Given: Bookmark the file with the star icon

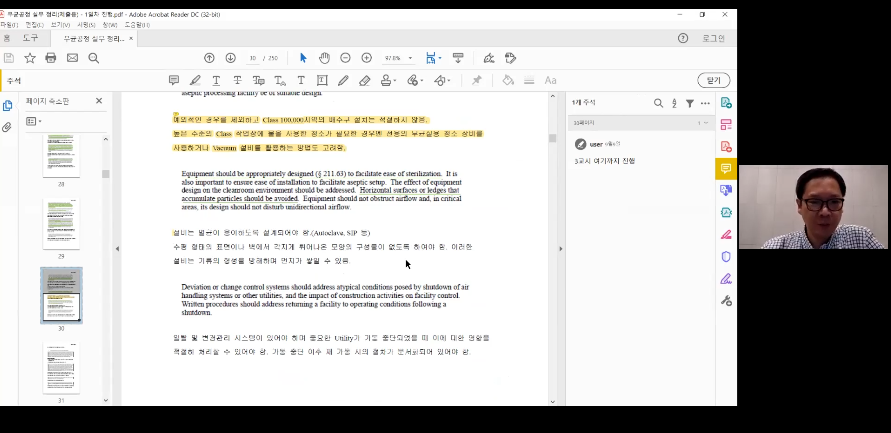Looking at the screenshot, I should [30, 58].
